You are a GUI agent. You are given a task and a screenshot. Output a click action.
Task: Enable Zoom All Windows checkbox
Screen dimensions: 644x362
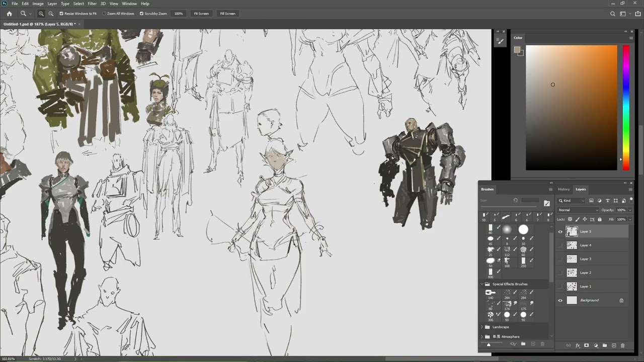point(104,14)
